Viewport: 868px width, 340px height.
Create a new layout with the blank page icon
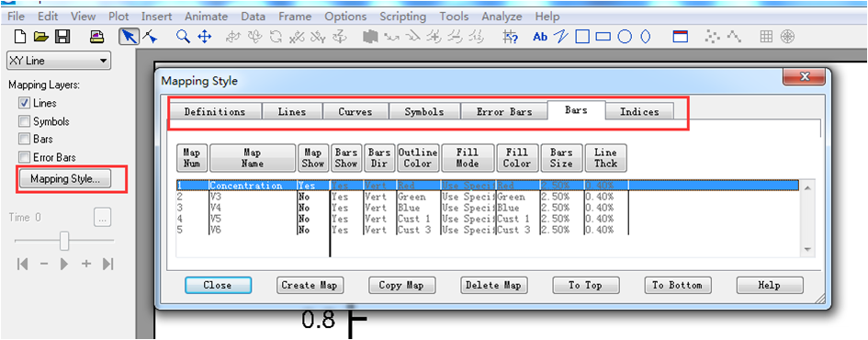coord(20,37)
